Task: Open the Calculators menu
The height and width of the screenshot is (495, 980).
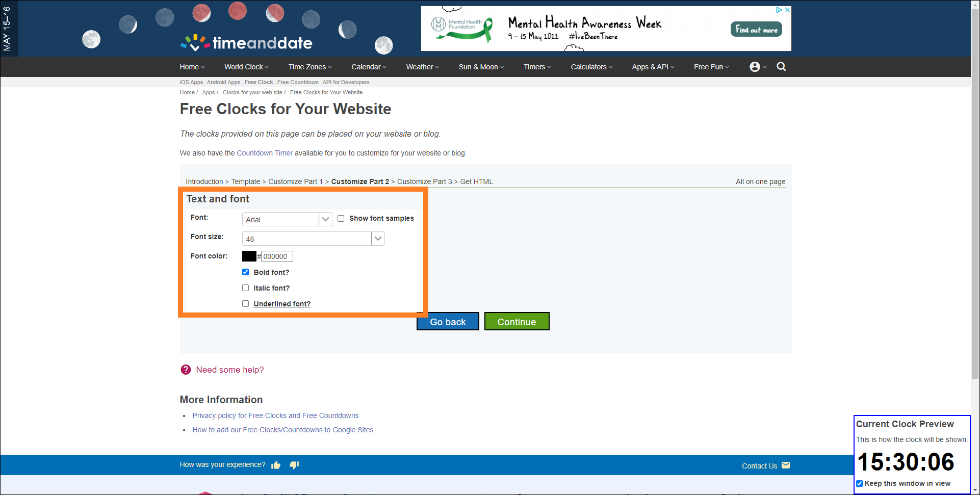Action: [x=591, y=67]
